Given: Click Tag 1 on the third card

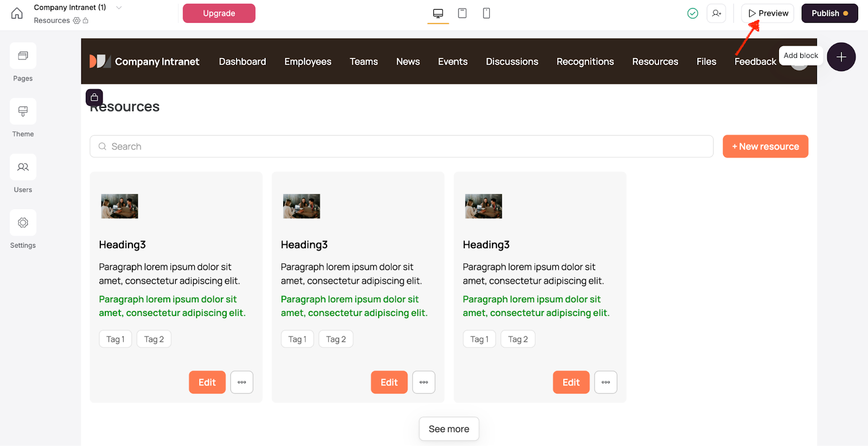Looking at the screenshot, I should (480, 339).
